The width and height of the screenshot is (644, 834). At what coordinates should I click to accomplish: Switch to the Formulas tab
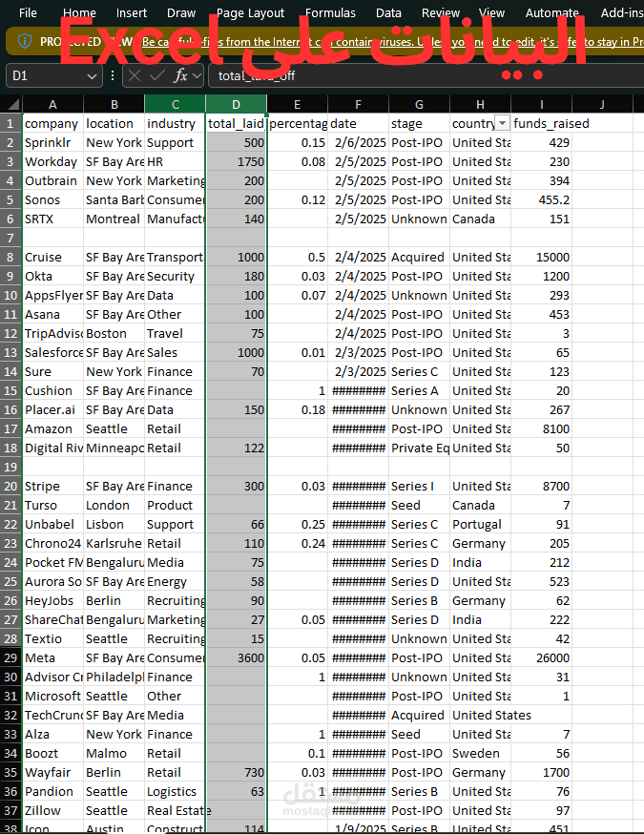coord(330,12)
